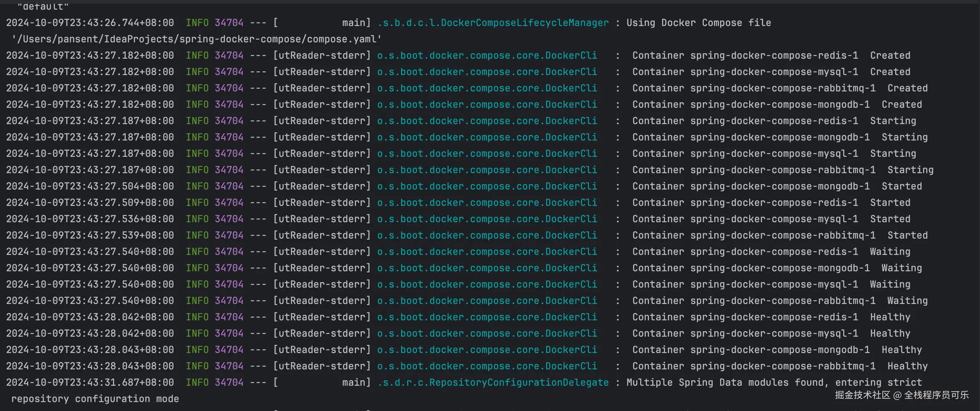The height and width of the screenshot is (411, 980).
Task: Click the redis-1 Waiting log message
Action: click(771, 252)
